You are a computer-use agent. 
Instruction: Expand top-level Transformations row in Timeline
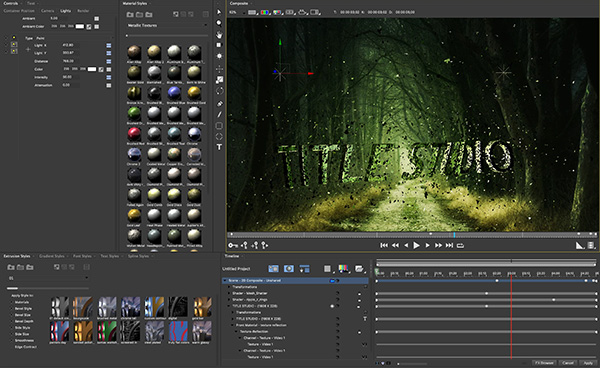(x=229, y=287)
